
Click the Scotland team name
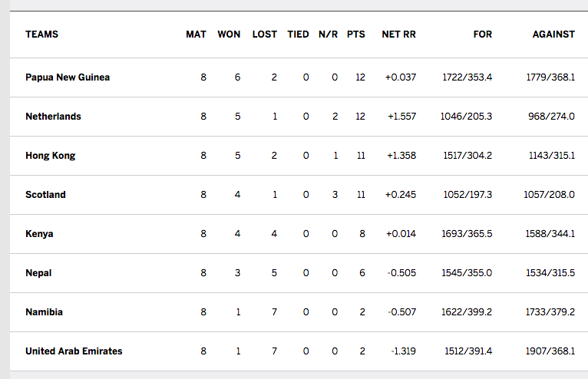(45, 195)
